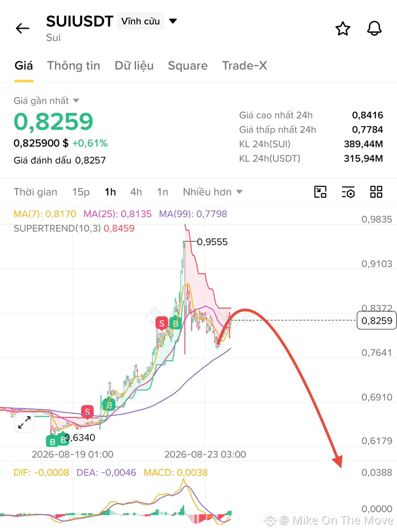This screenshot has height=532, width=397.
Task: Click the DEA: -0,0046 label
Action: (x=106, y=473)
